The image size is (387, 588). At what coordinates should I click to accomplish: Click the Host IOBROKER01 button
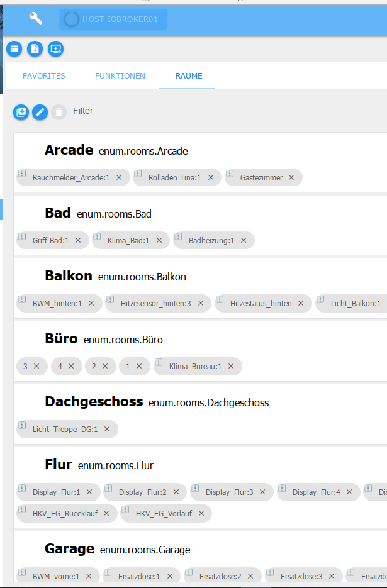point(113,19)
